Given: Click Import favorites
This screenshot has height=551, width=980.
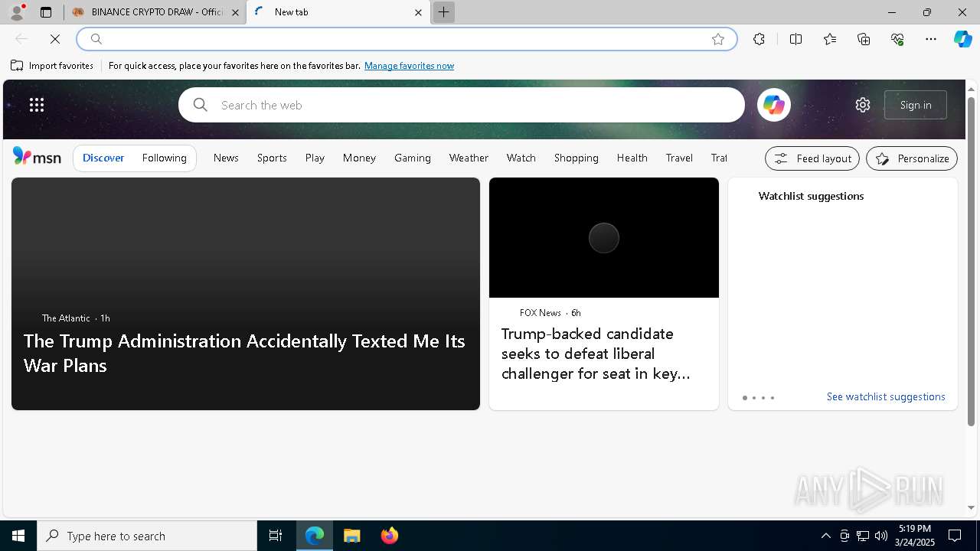Looking at the screenshot, I should click(52, 66).
